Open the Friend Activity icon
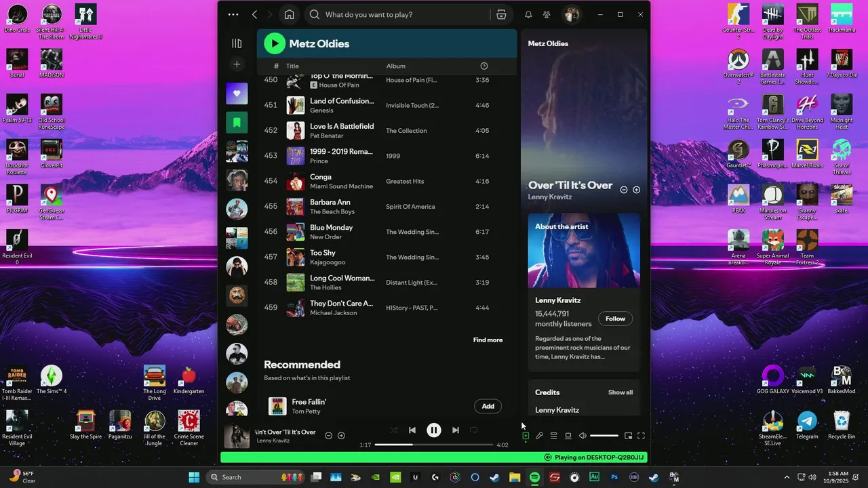This screenshot has height=488, width=868. [547, 14]
